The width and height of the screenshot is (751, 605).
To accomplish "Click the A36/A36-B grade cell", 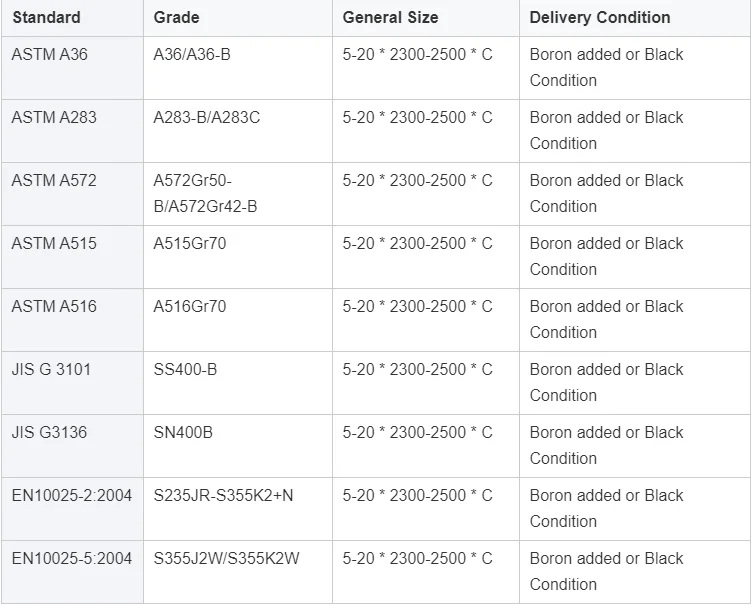I will [192, 54].
